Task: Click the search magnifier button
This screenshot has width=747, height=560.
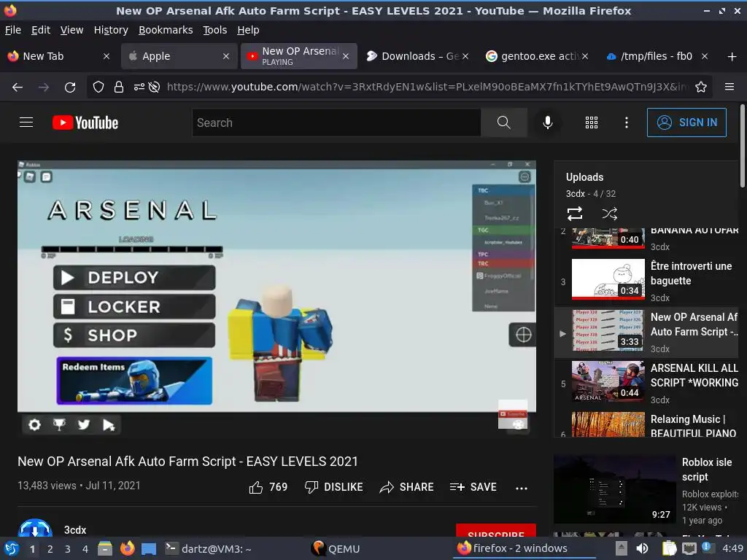Action: pos(503,122)
